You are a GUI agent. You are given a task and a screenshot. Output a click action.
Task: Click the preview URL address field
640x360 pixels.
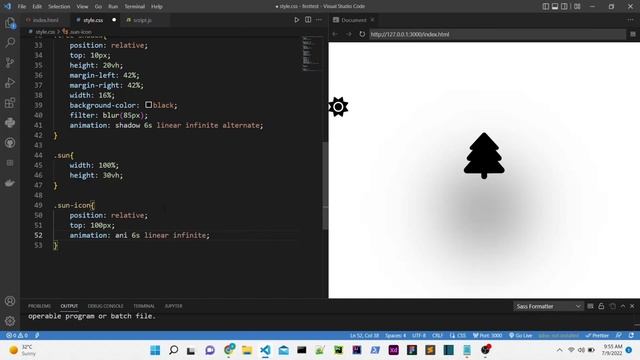pos(497,34)
